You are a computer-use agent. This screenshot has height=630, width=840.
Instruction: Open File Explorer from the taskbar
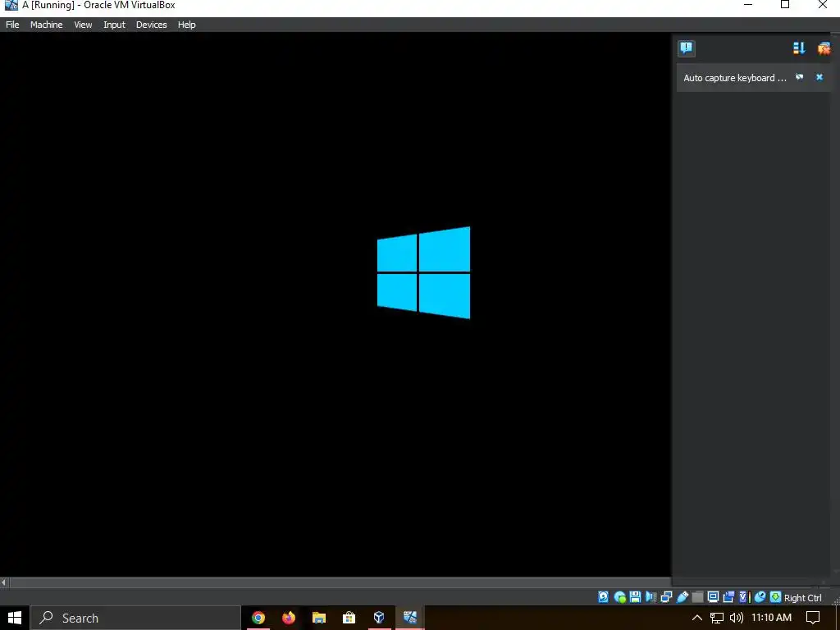tap(319, 618)
